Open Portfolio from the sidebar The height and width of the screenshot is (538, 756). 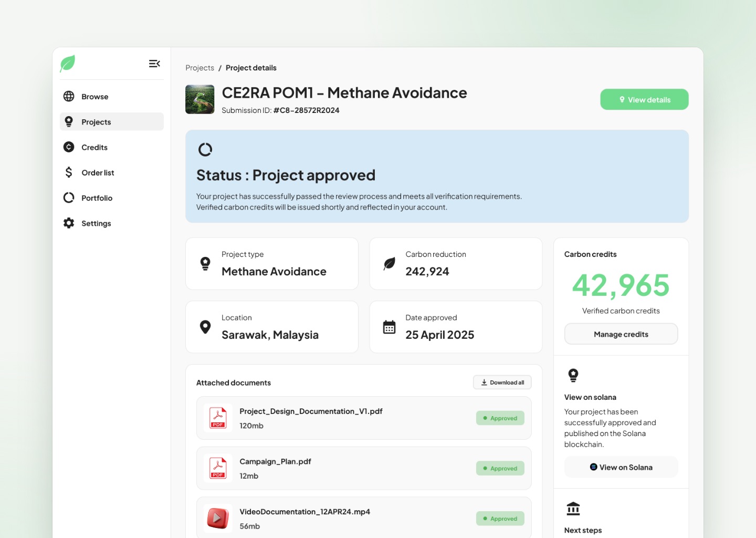pos(112,198)
